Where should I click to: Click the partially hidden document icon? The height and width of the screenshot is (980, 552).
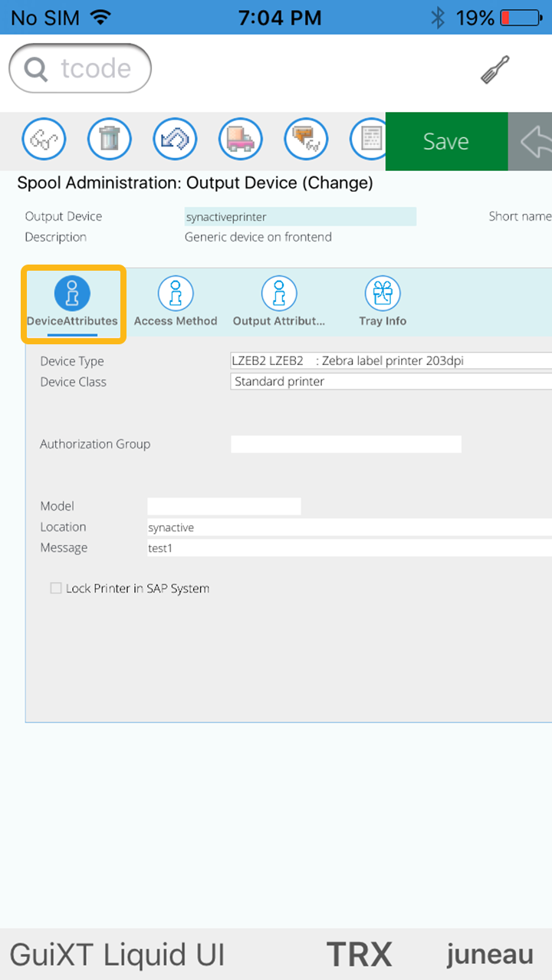click(368, 140)
